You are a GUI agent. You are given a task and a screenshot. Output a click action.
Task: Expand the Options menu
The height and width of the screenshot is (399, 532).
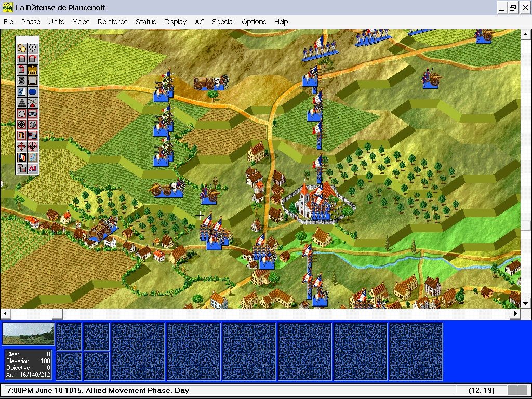[254, 22]
